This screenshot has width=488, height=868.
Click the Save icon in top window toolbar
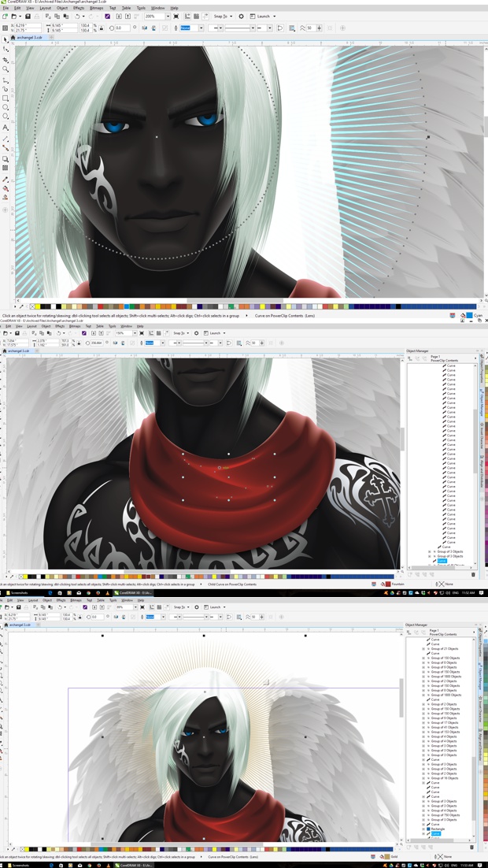[x=27, y=17]
